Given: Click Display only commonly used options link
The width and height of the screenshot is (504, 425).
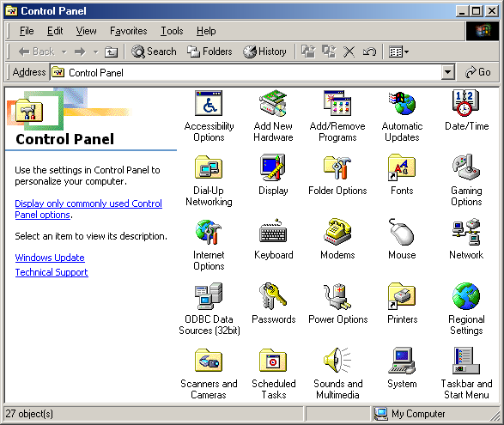Looking at the screenshot, I should (x=88, y=209).
